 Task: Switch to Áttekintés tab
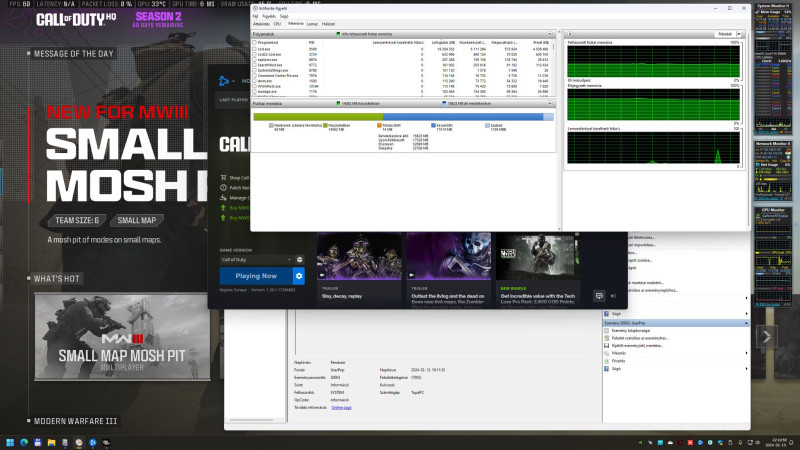point(261,24)
